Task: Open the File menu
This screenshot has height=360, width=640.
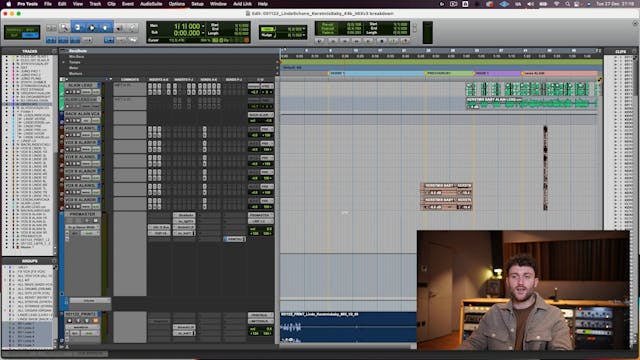Action: click(x=48, y=4)
